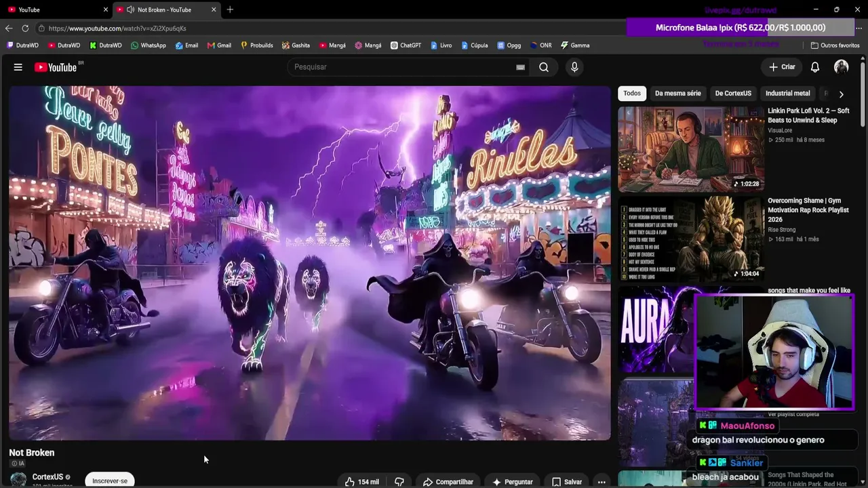868x488 pixels.
Task: Click the page vertical scrollbar
Action: tap(863, 95)
